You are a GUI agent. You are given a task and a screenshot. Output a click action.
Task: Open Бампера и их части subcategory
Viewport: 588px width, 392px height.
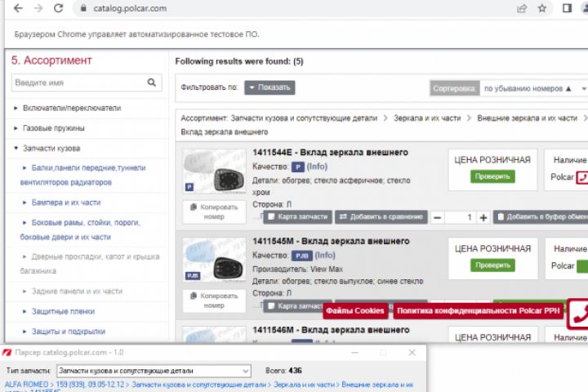pyautogui.click(x=66, y=203)
